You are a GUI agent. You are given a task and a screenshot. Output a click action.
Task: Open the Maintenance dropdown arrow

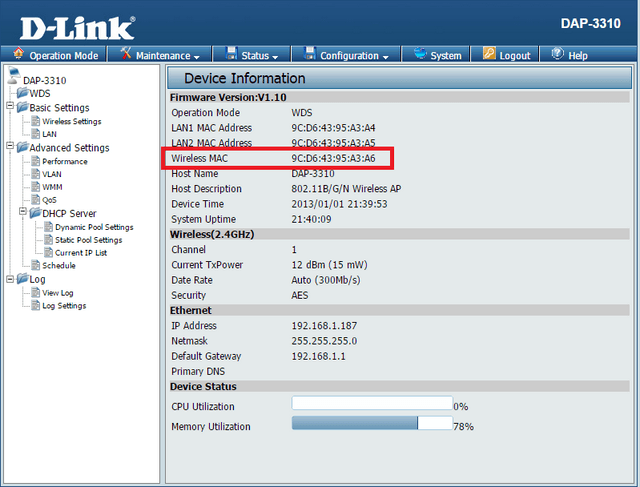click(x=197, y=57)
